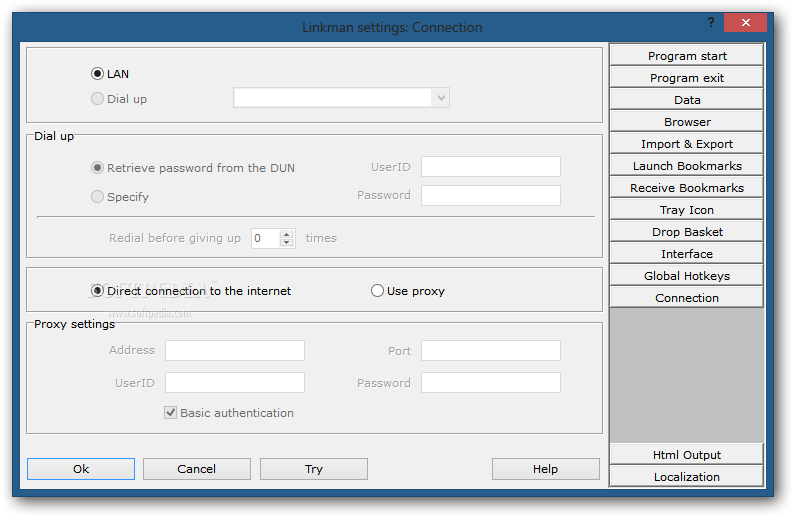Open Html Output settings
Image resolution: width=794 pixels, height=517 pixels.
[687, 455]
